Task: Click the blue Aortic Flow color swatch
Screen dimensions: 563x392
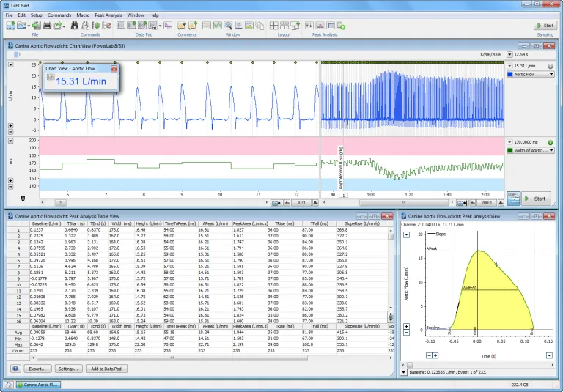Action: point(510,74)
